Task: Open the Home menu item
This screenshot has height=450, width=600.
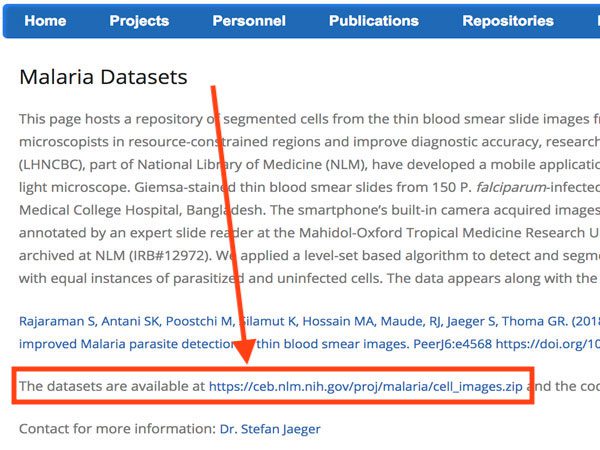Action: coord(45,21)
